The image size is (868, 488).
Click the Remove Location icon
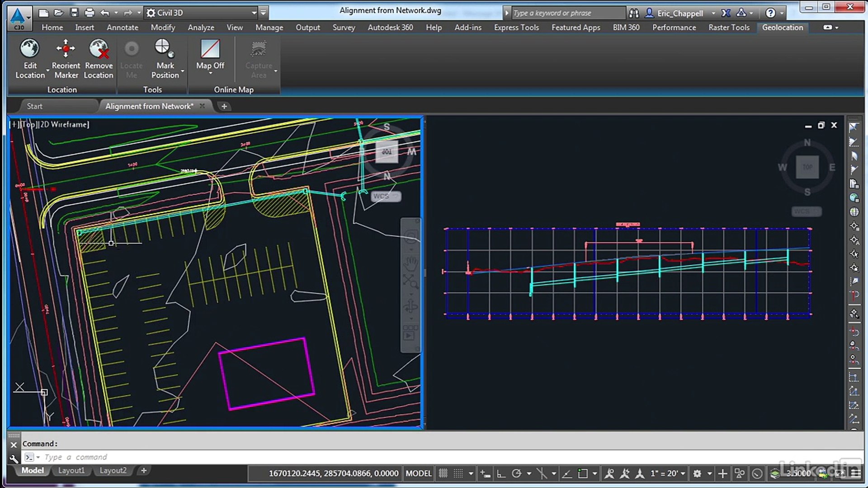tap(99, 49)
